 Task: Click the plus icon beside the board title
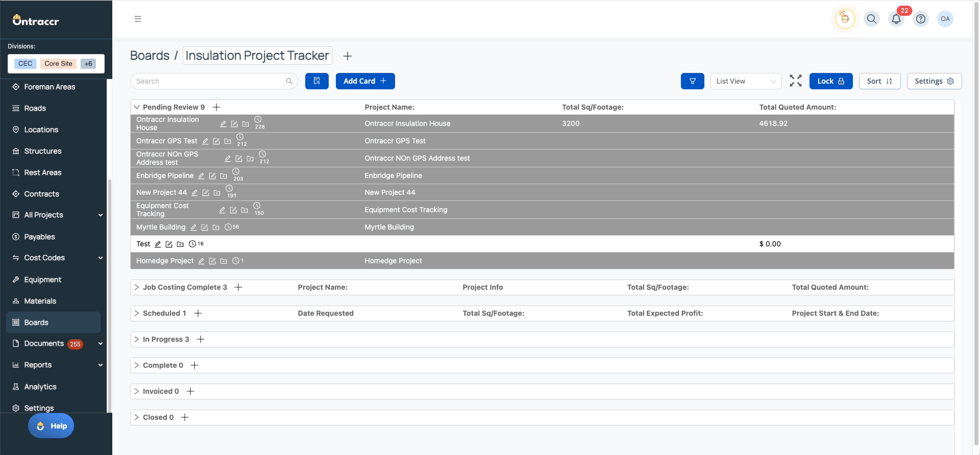coord(348,56)
